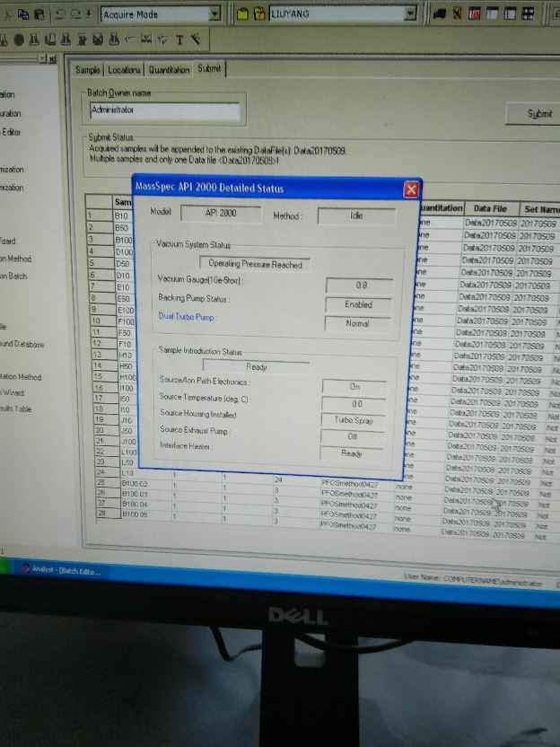Screen dimensions: 560x747
Task: Close the MassSpec API 2000 Detailed Status dialog
Action: click(410, 189)
